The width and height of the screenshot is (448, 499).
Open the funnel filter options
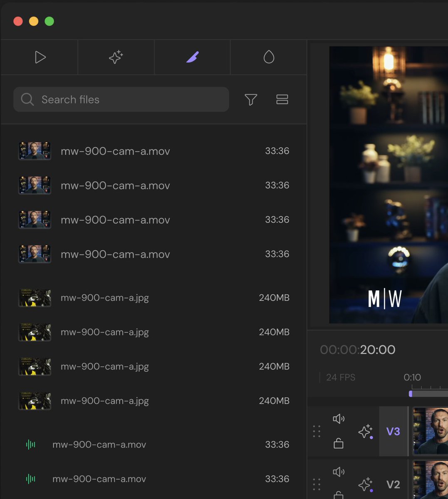[251, 99]
